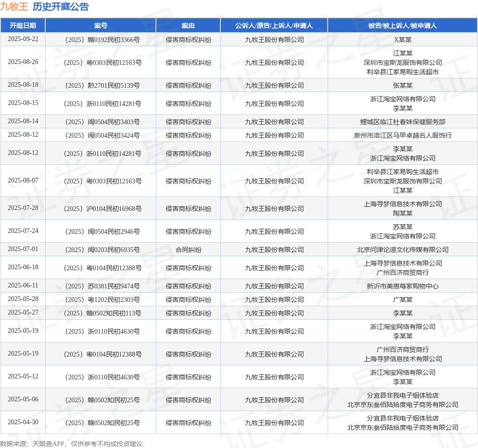Image resolution: width=478 pixels, height=448 pixels.
Task: Select the 公诉人/原告/上诉人/申请人 column header
Action: (274, 26)
